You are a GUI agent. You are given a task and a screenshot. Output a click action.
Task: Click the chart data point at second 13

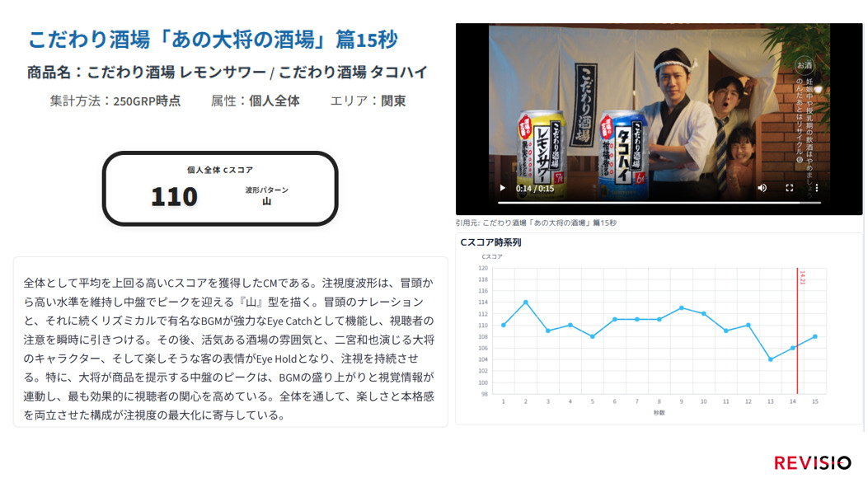pyautogui.click(x=771, y=359)
